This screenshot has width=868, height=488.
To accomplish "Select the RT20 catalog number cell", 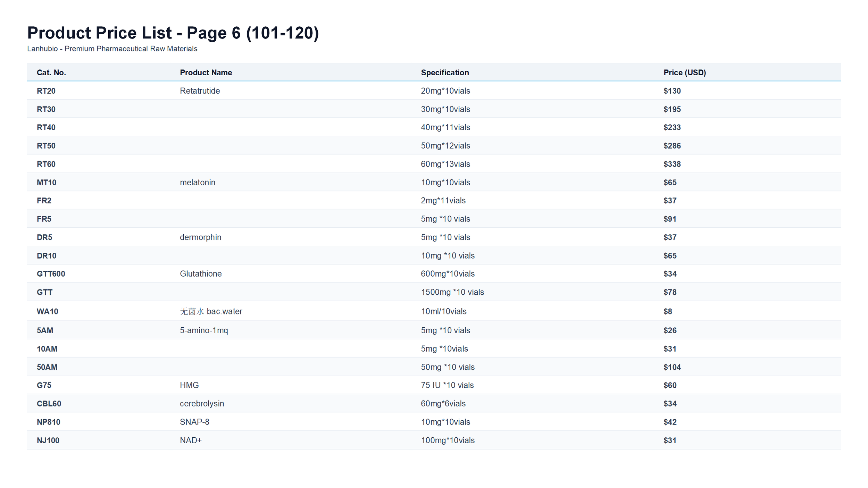I will pyautogui.click(x=46, y=91).
